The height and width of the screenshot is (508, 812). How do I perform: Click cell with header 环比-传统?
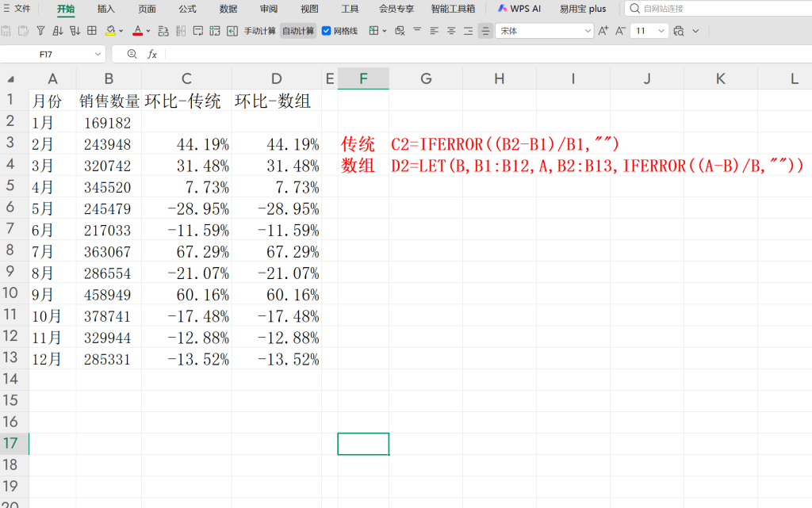point(186,101)
